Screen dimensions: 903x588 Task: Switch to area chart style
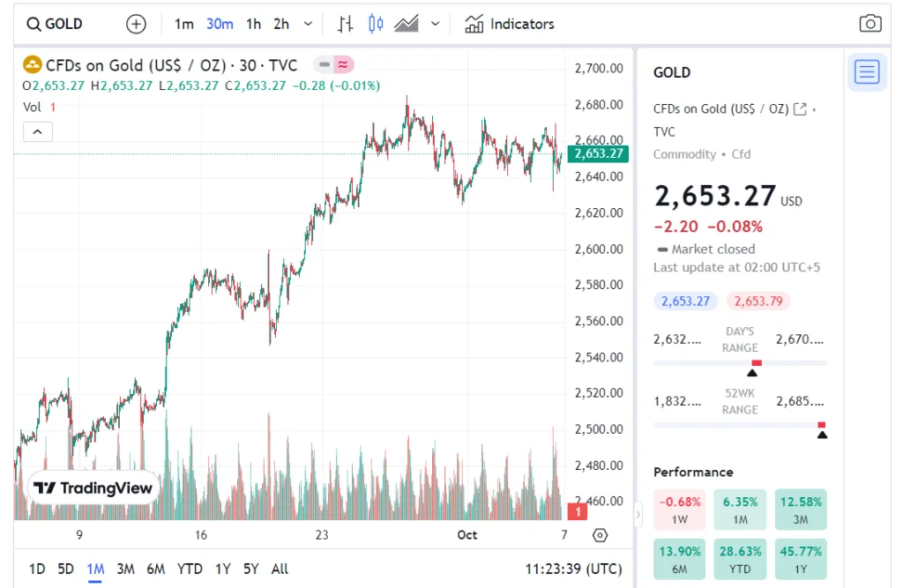click(407, 24)
